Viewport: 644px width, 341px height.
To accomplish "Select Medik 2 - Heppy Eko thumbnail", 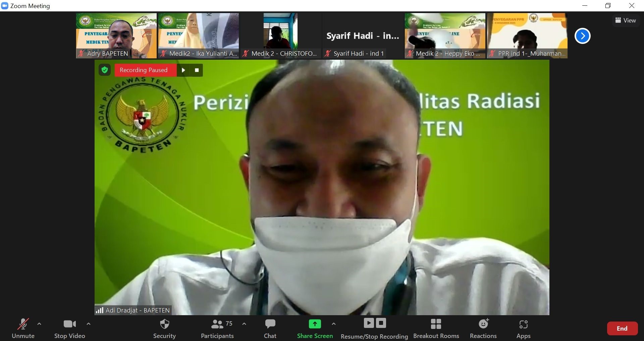I will coord(445,36).
